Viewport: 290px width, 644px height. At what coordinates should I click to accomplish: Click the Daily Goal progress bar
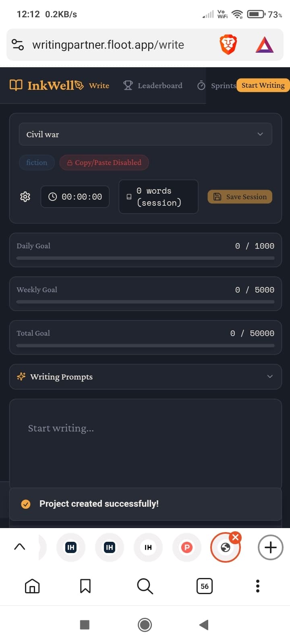(145, 258)
